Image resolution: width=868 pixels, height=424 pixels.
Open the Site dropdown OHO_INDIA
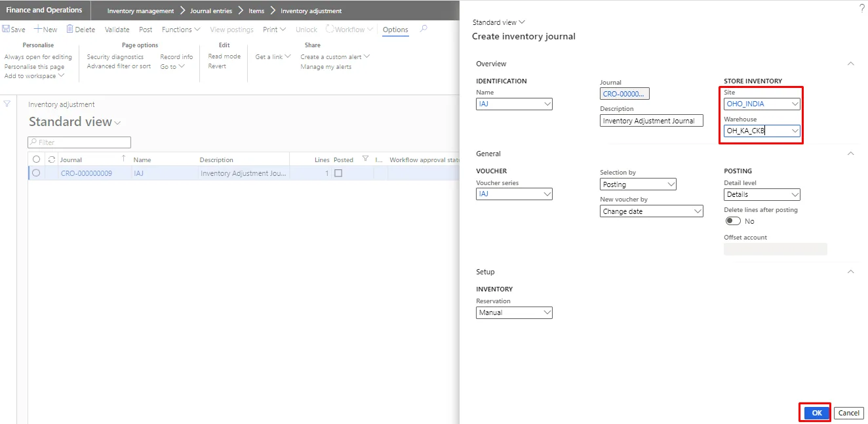795,104
